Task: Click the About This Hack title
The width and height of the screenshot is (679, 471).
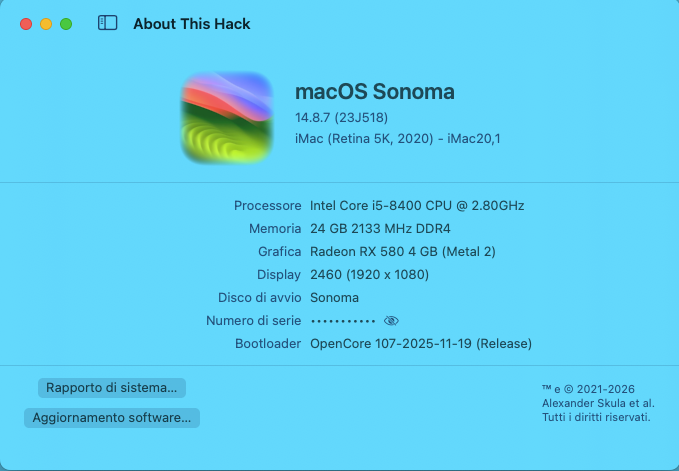Action: (x=192, y=23)
